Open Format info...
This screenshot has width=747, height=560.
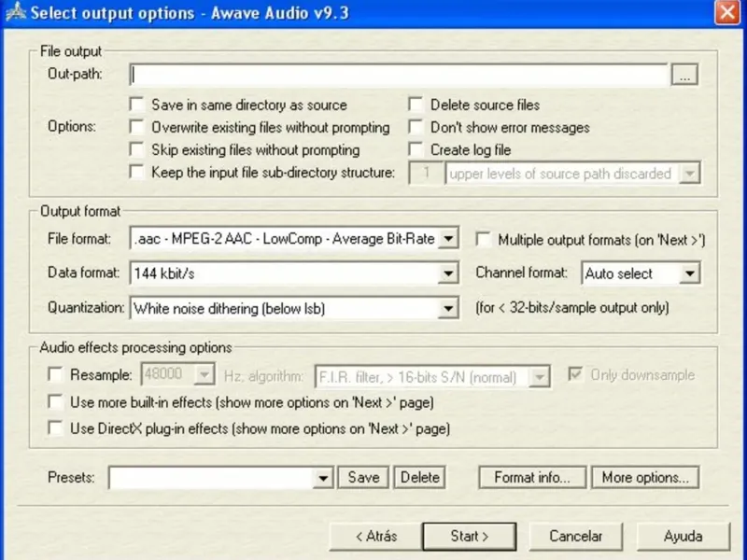coord(532,477)
